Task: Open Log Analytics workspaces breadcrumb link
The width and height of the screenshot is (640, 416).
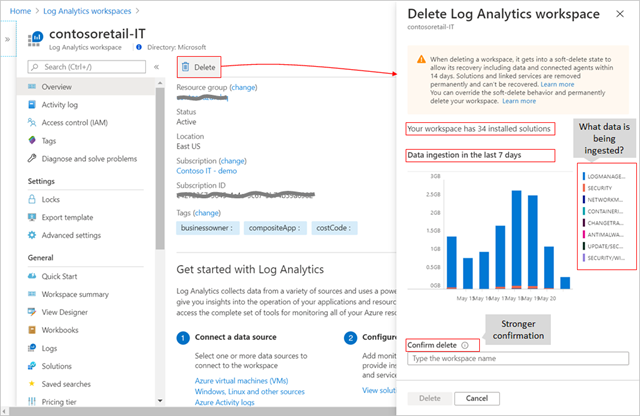Action: 87,11
